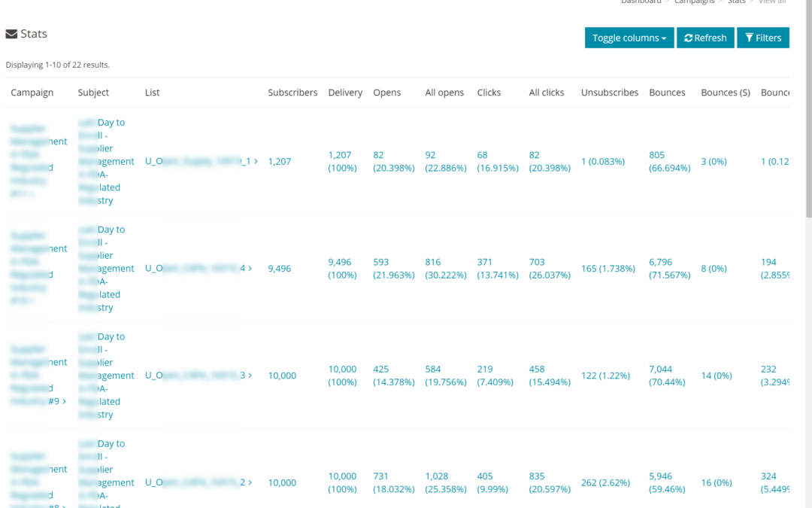The height and width of the screenshot is (508, 812).
Task: Click the Subject column header
Action: point(93,93)
